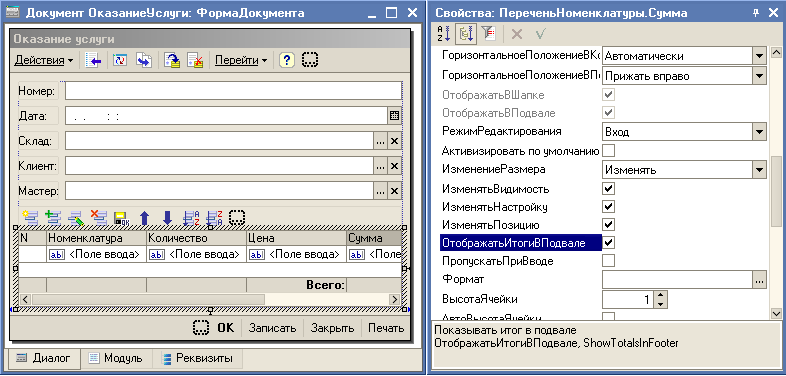
Task: Move row down with blue arrow
Action: point(167,218)
